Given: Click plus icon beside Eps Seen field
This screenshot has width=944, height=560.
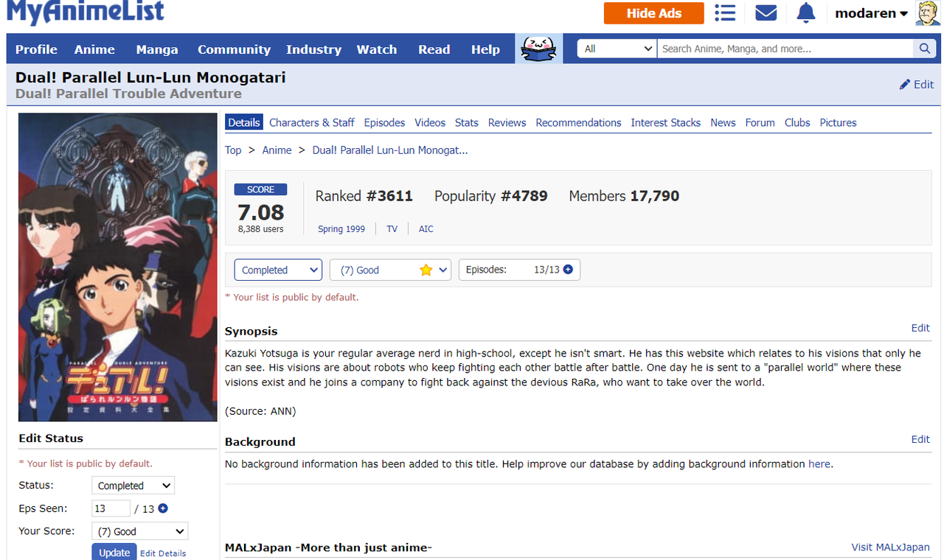Looking at the screenshot, I should [x=163, y=508].
